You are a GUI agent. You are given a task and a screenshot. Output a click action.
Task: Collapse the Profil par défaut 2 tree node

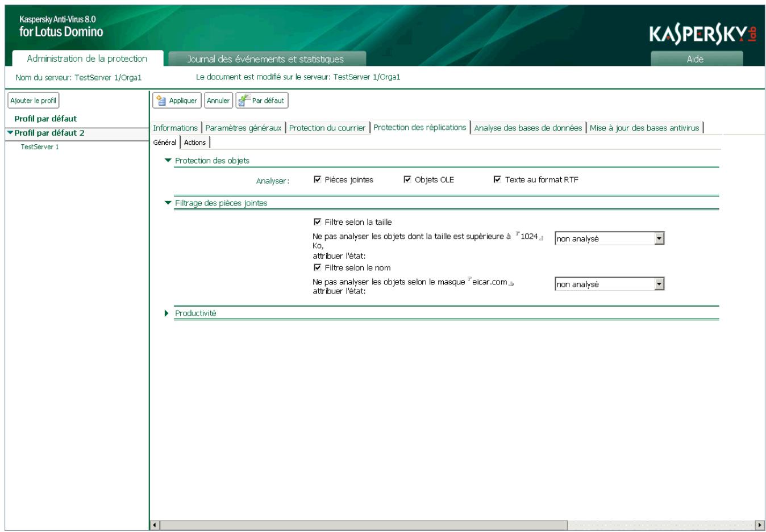click(10, 133)
